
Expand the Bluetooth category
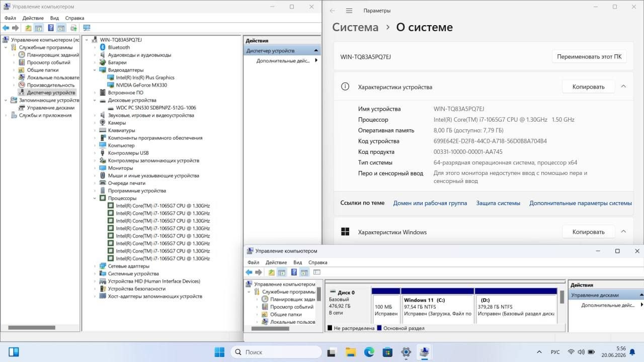[95, 47]
